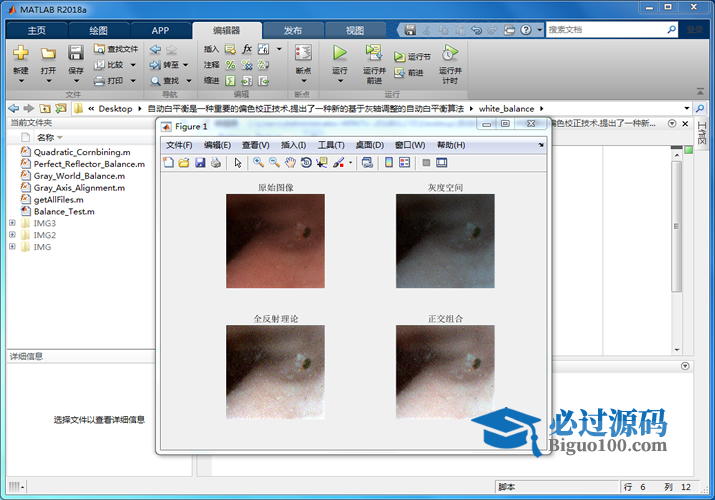
Task: Click the 名称 column header
Action: tap(46, 137)
